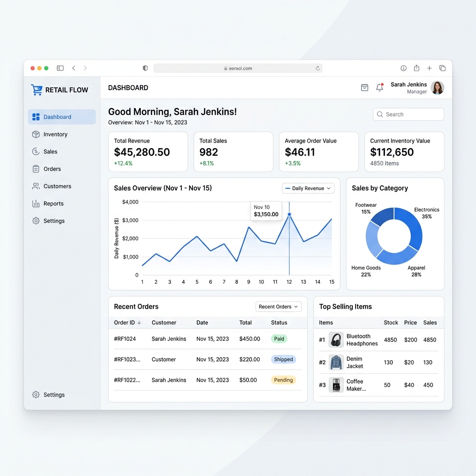Click the privacy shield icon

145,68
